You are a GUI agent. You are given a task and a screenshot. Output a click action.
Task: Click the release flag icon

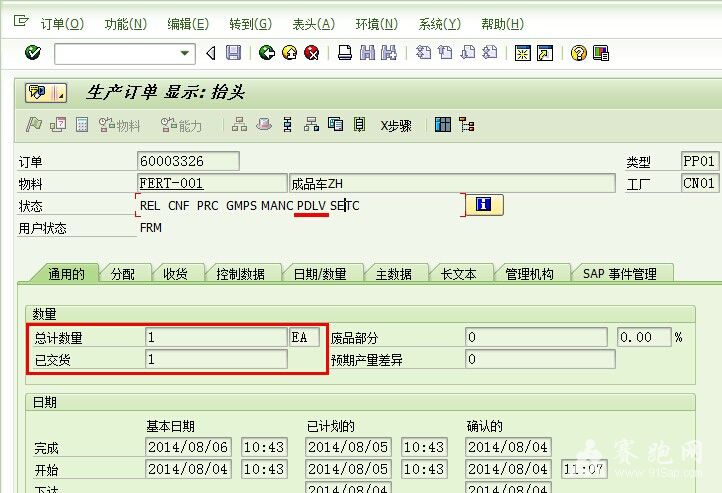[x=34, y=124]
